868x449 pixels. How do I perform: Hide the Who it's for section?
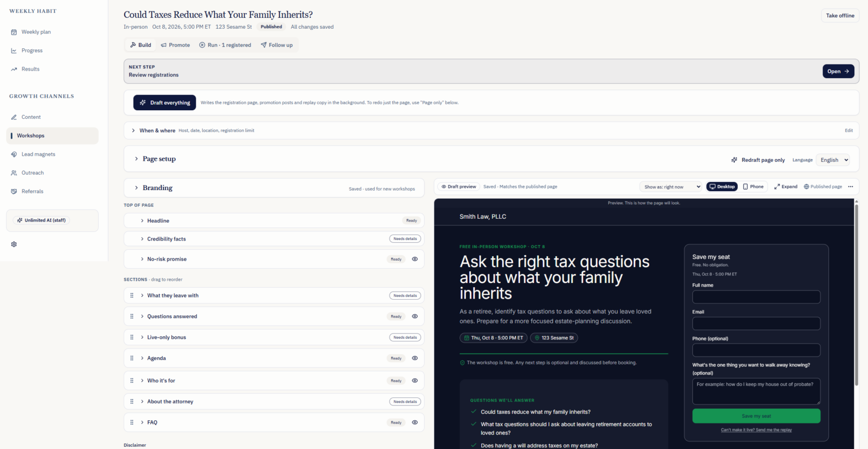[x=415, y=381]
